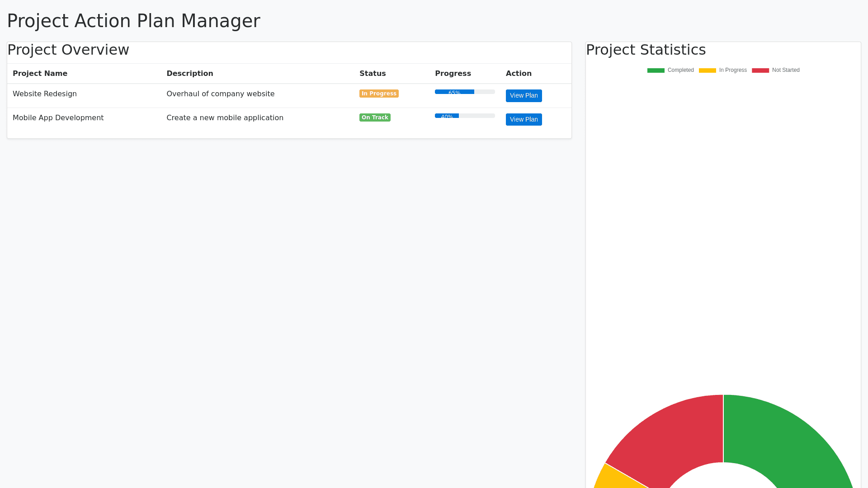Select the Mobile App Development project name

(58, 118)
